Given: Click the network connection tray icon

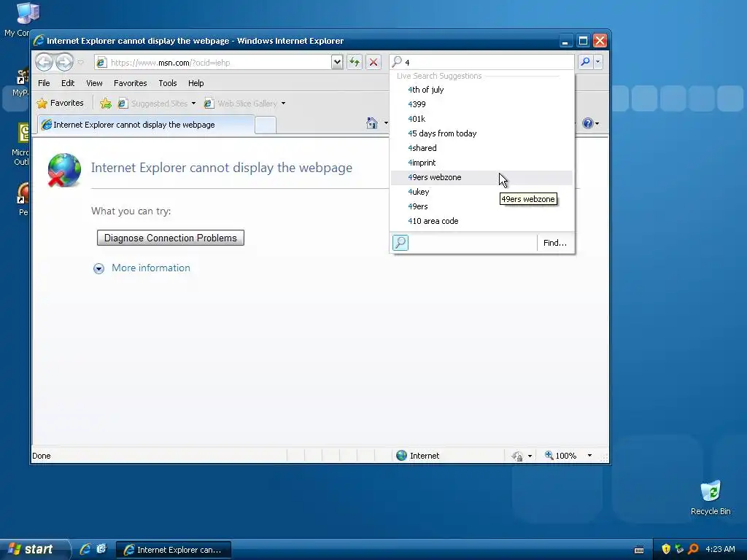Looking at the screenshot, I should (679, 549).
